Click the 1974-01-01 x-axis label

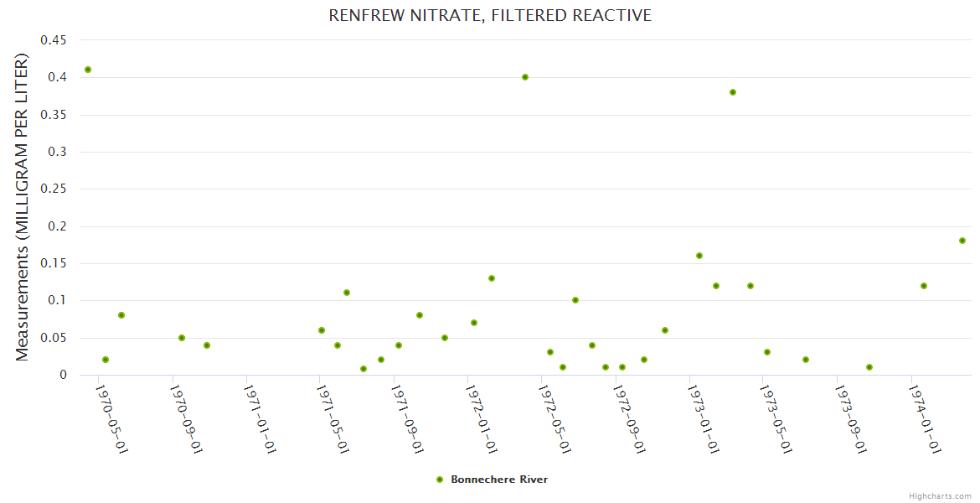point(926,418)
